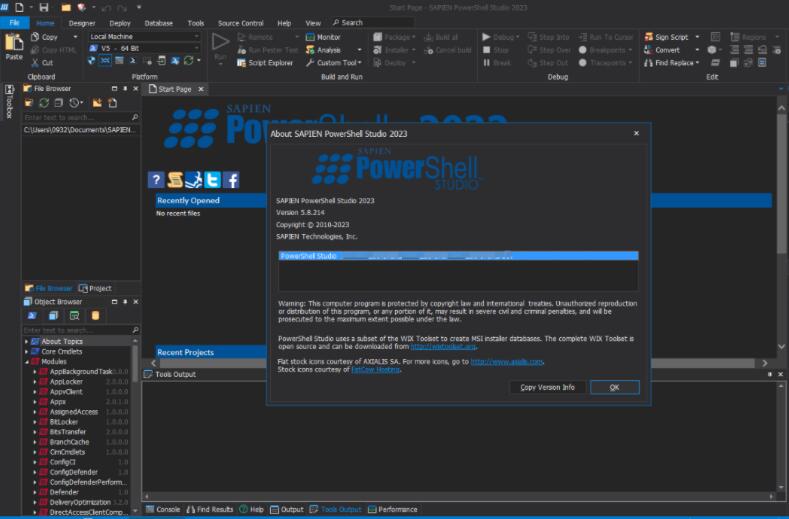Click the new document icon in title bar
The image size is (789, 519).
(20, 8)
